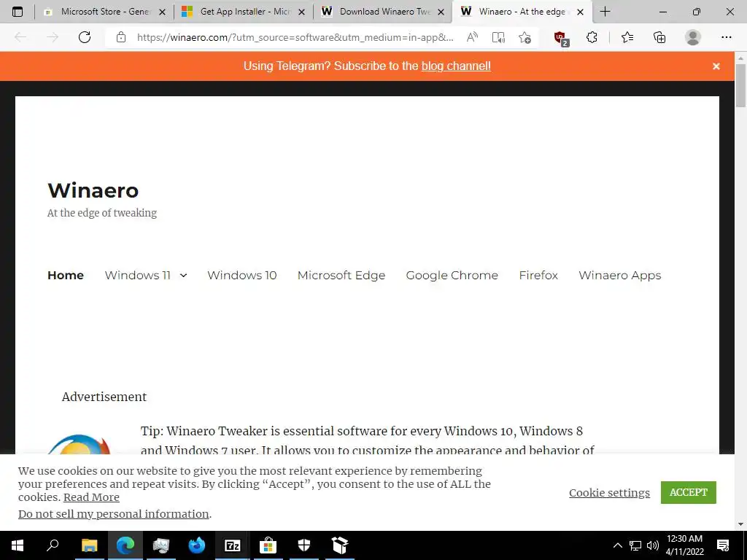Open a new browser tab
Image resolution: width=747 pixels, height=560 pixels.
click(605, 12)
